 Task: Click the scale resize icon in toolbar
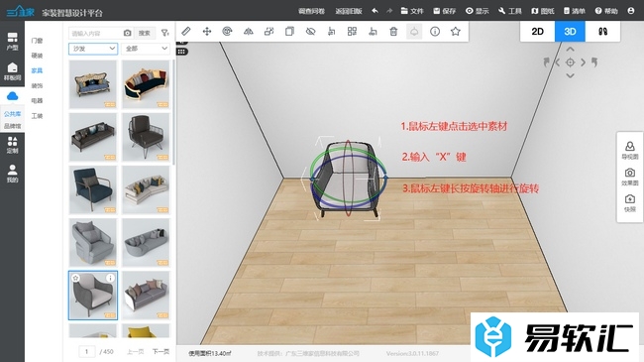coord(269,32)
